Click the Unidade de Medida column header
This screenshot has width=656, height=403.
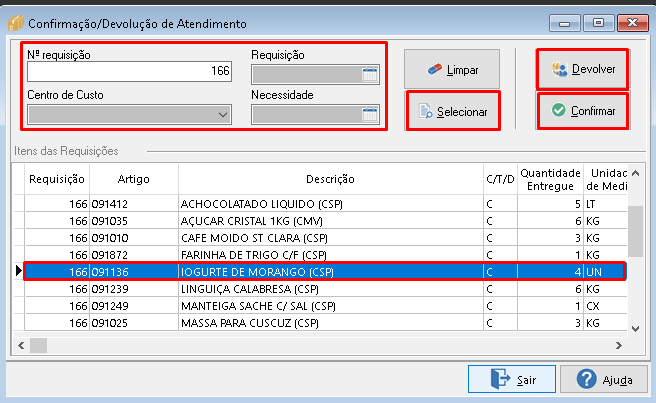click(605, 179)
